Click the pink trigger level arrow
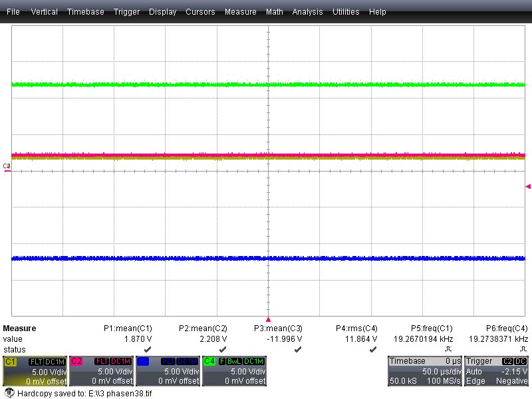 pyautogui.click(x=528, y=186)
